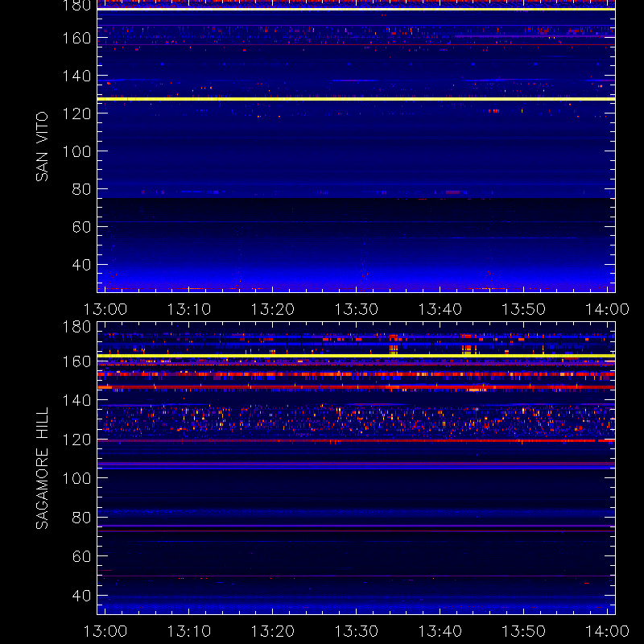Screen dimensions: 644x644
Task: Click the yellow band between 120 and 140 in San Vito
Action: pyautogui.click(x=356, y=99)
